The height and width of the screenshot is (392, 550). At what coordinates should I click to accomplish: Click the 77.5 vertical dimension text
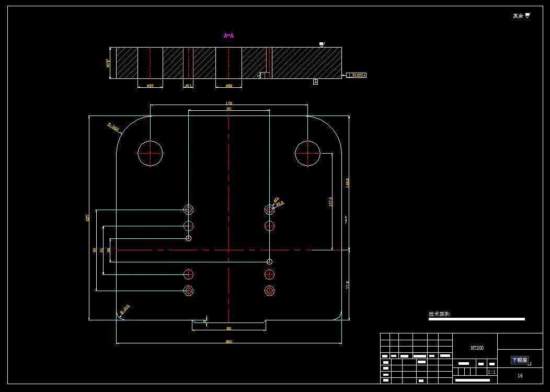pyautogui.click(x=348, y=285)
